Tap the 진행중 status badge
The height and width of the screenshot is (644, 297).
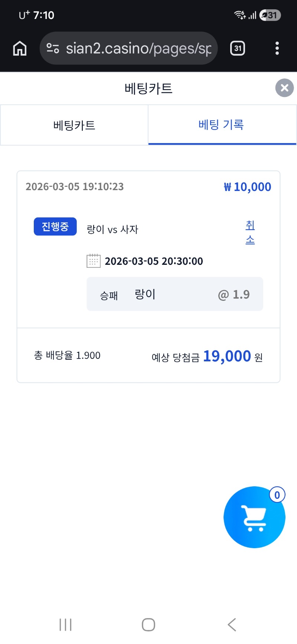(55, 227)
